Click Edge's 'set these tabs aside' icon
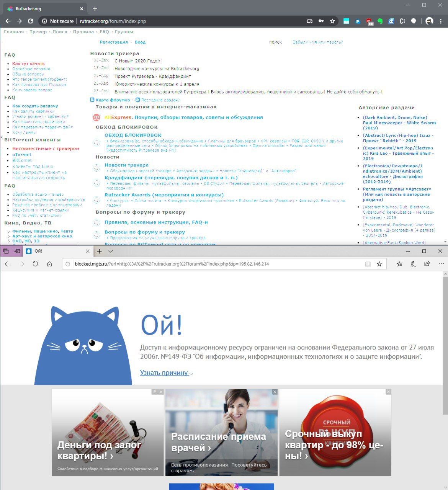Image resolution: width=448 pixels, height=490 pixels. [17, 251]
